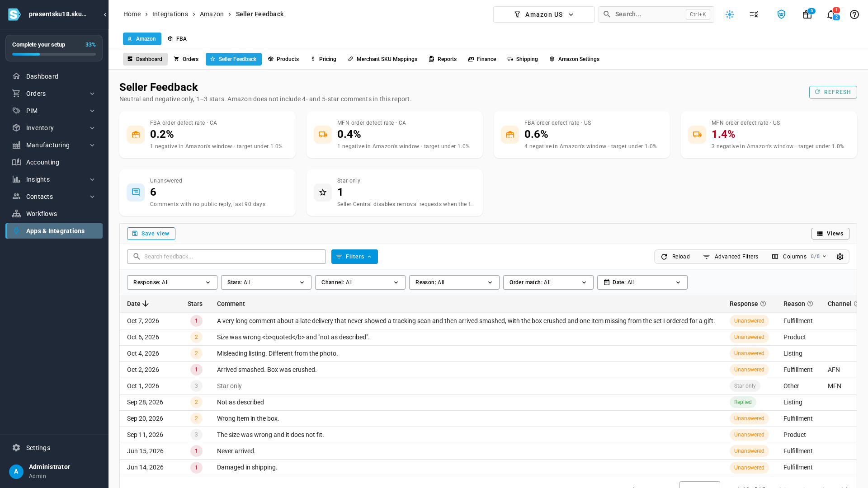Click the Response column help icon

click(x=763, y=304)
